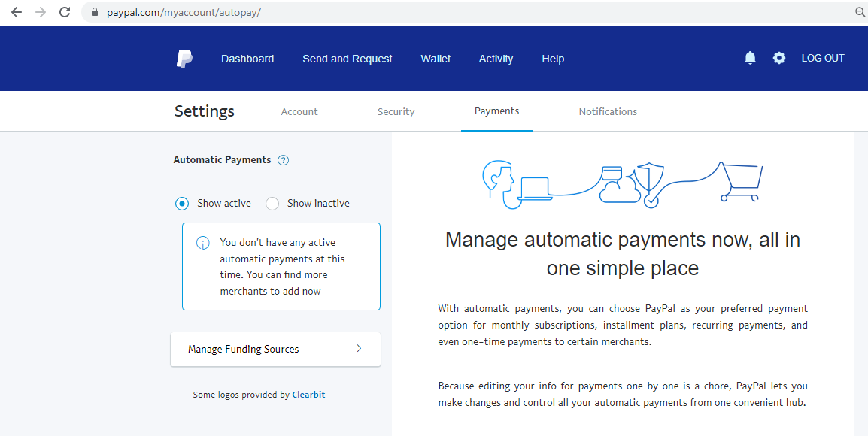
Task: Click the browser address bar URL
Action: (x=184, y=12)
